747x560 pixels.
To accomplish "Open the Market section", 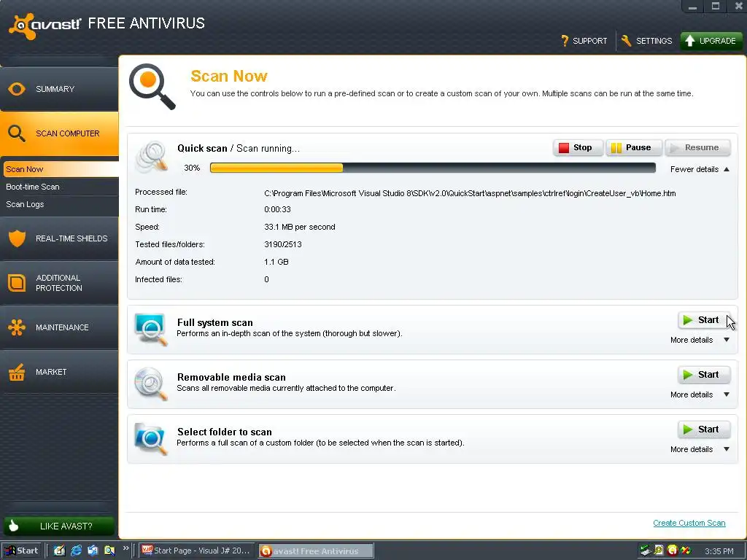I will (59, 372).
